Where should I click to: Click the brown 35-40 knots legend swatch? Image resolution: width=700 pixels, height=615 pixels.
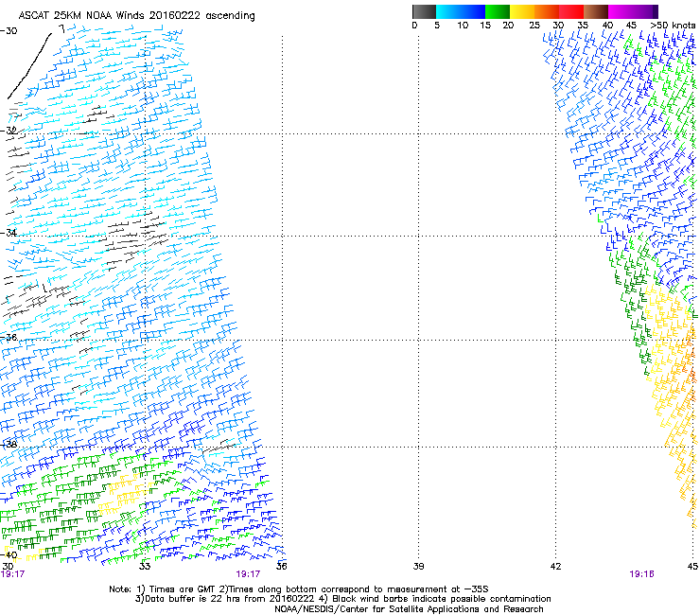[x=596, y=11]
